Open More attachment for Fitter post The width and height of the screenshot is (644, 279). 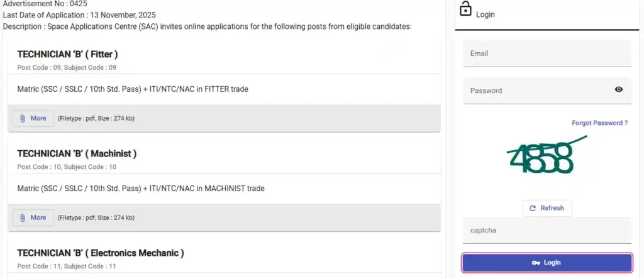point(33,118)
